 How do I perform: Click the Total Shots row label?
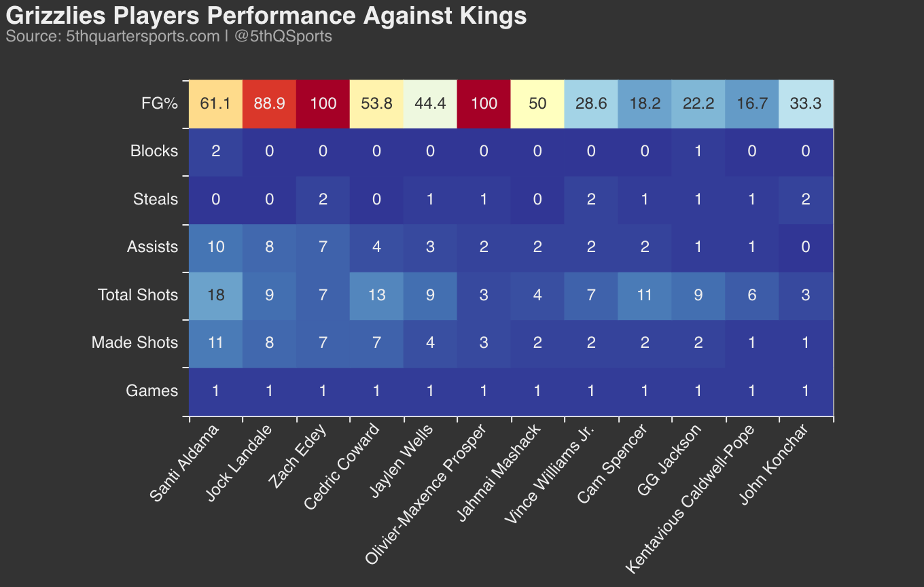coord(138,295)
